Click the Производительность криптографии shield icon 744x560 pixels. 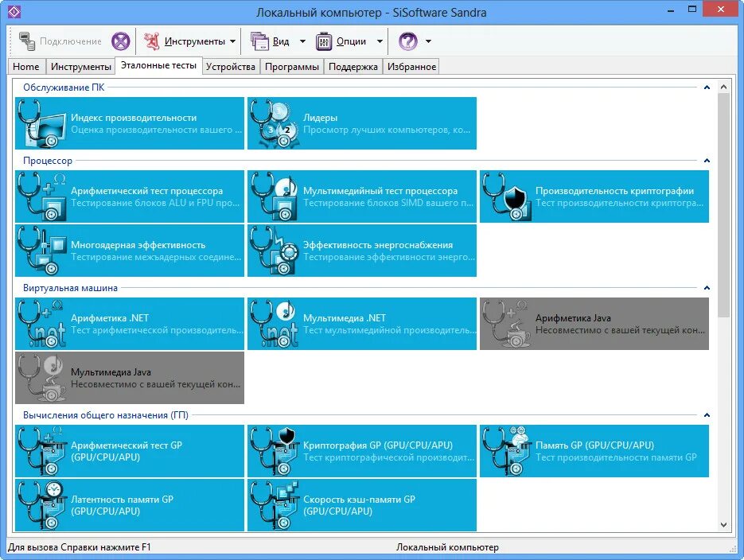click(507, 196)
